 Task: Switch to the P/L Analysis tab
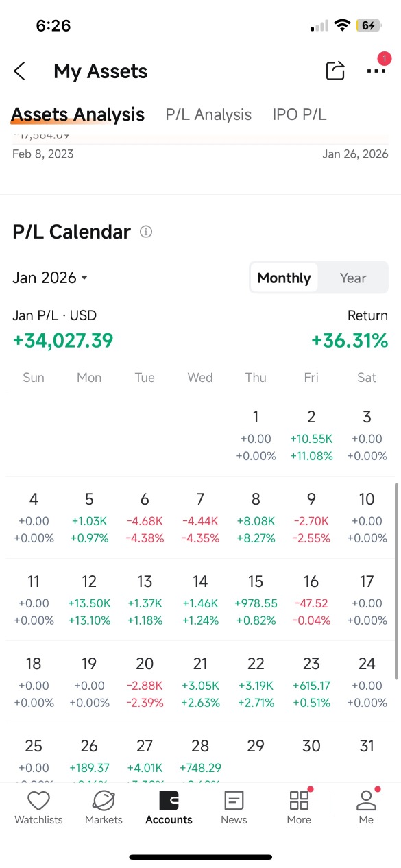pos(208,114)
